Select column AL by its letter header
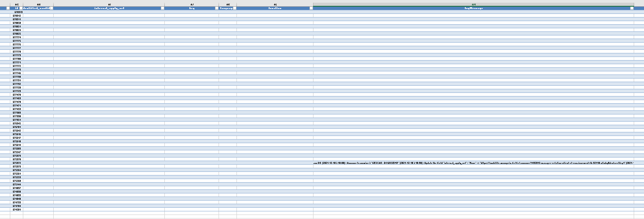Image resolution: width=644 pixels, height=219 pixels. [x=275, y=4]
